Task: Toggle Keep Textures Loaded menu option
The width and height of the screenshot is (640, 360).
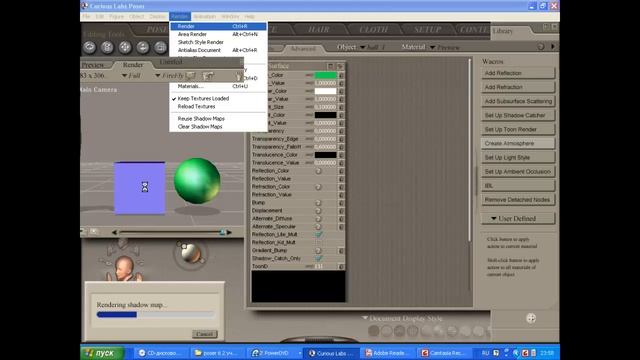Action: pyautogui.click(x=203, y=99)
